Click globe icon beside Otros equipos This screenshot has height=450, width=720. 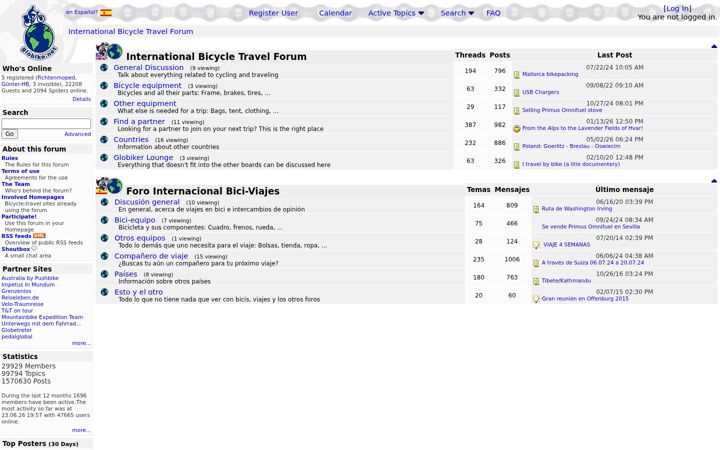click(x=104, y=238)
